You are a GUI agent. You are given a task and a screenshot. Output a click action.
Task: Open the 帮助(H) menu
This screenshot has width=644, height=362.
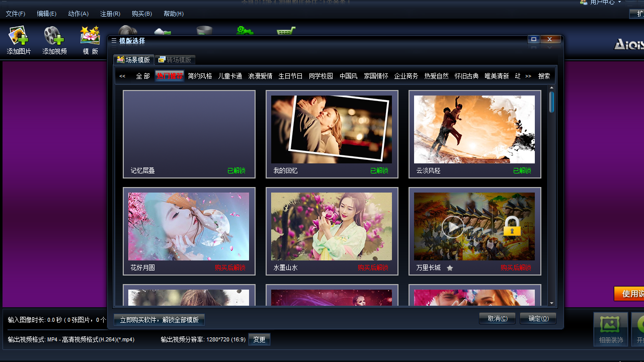tap(173, 14)
